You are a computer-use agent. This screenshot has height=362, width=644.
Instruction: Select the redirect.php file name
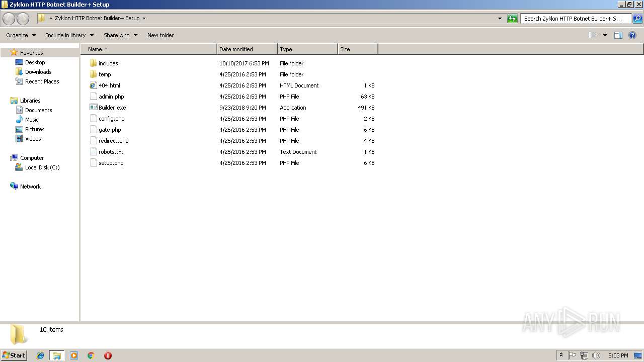pos(114,141)
